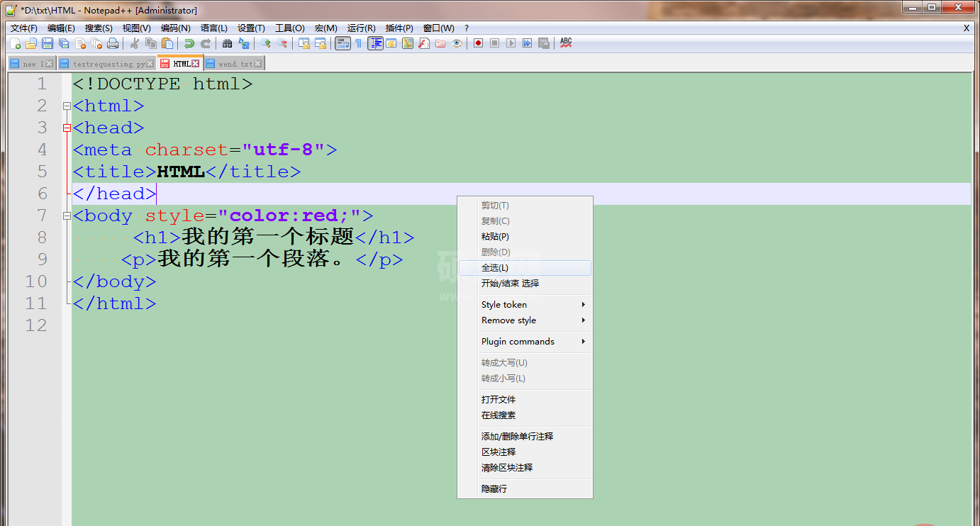
Task: Collapse the head fold marker on line 3
Action: [x=67, y=128]
